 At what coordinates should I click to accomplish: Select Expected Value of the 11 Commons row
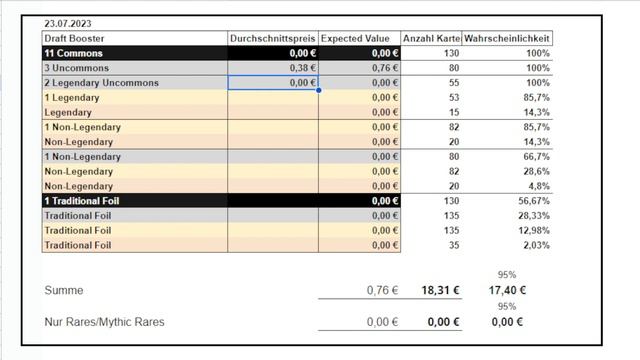(359, 53)
